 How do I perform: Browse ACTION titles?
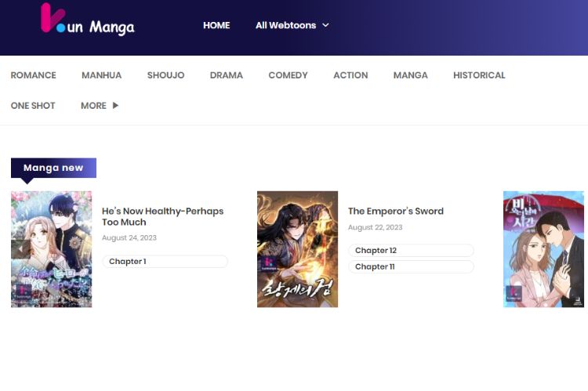[350, 75]
